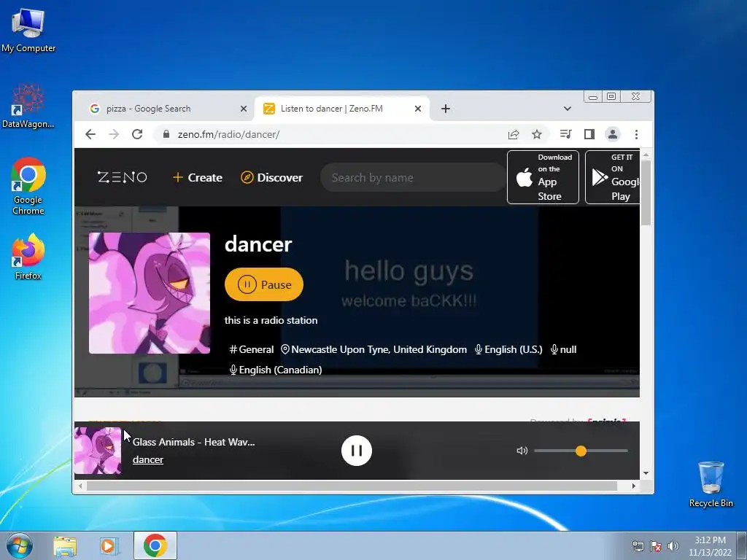The height and width of the screenshot is (560, 747).
Task: Open the Discover page link
Action: (x=271, y=177)
